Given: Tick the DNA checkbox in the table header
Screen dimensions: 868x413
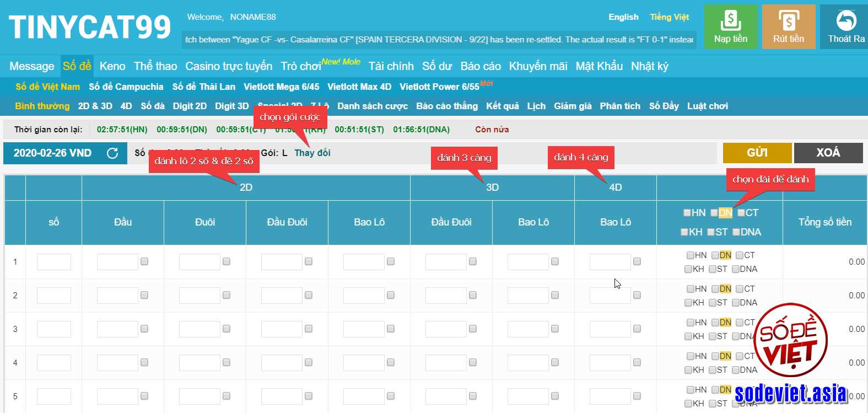Looking at the screenshot, I should [736, 232].
